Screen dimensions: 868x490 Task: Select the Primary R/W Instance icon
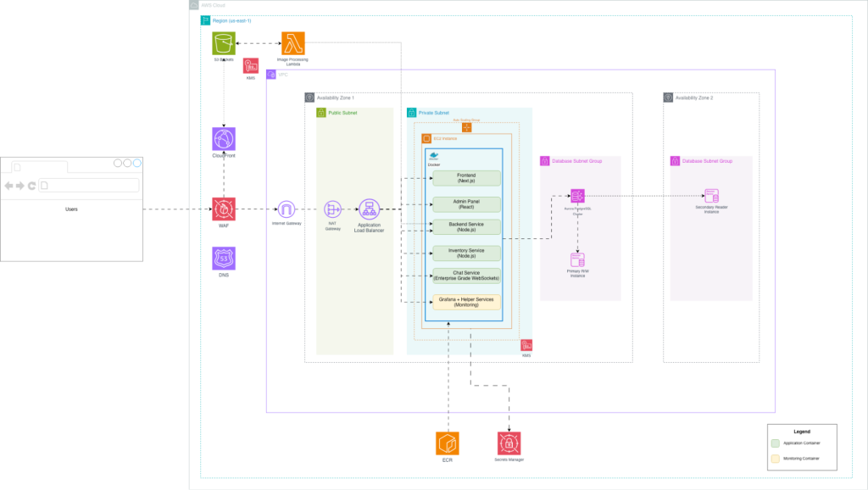577,259
